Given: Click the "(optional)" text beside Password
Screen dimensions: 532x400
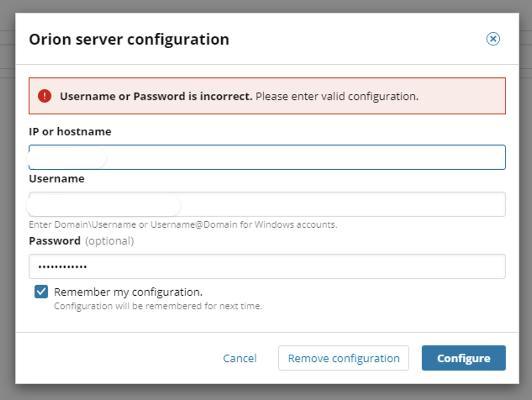Looking at the screenshot, I should point(110,241).
